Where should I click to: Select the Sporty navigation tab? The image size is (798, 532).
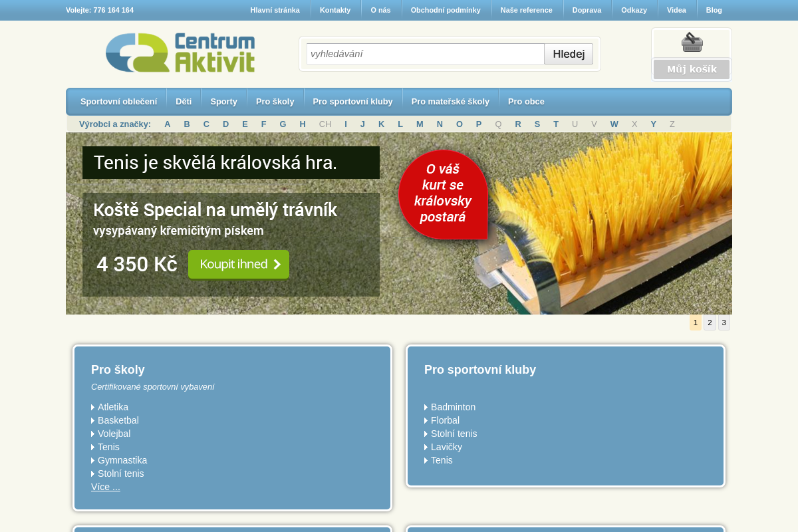[x=223, y=101]
